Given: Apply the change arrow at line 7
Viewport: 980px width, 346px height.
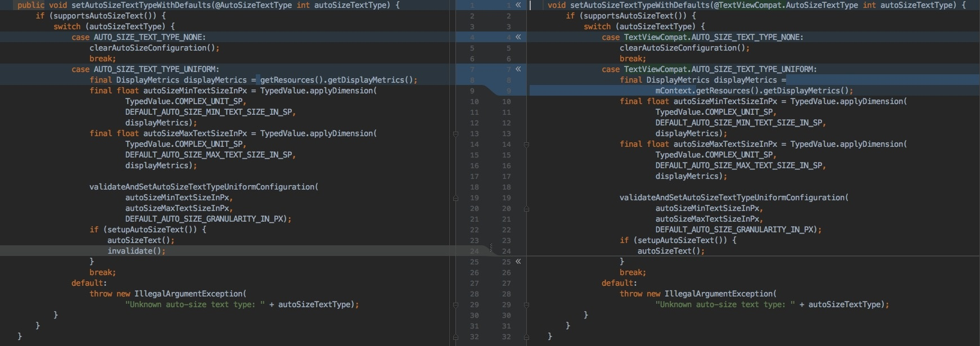Looking at the screenshot, I should coord(518,69).
